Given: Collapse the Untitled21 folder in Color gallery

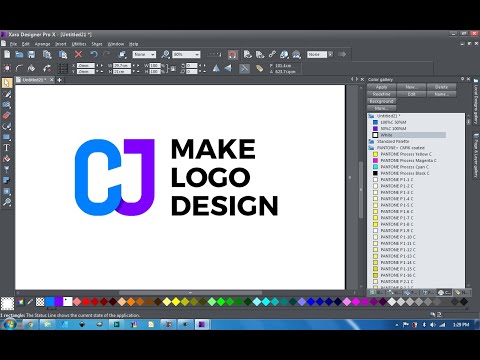Looking at the screenshot, I should pos(371,116).
